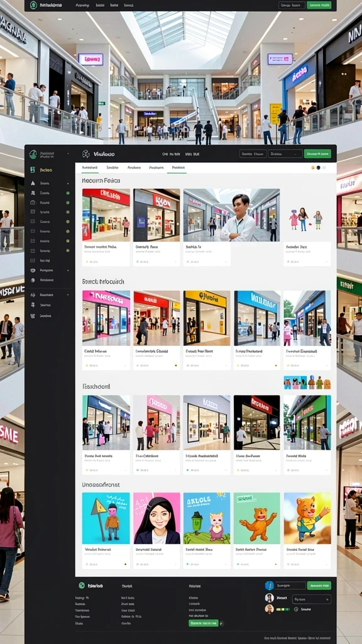Expand the chevron next to sidebar logo title
The height and width of the screenshot is (644, 362).
point(68,154)
